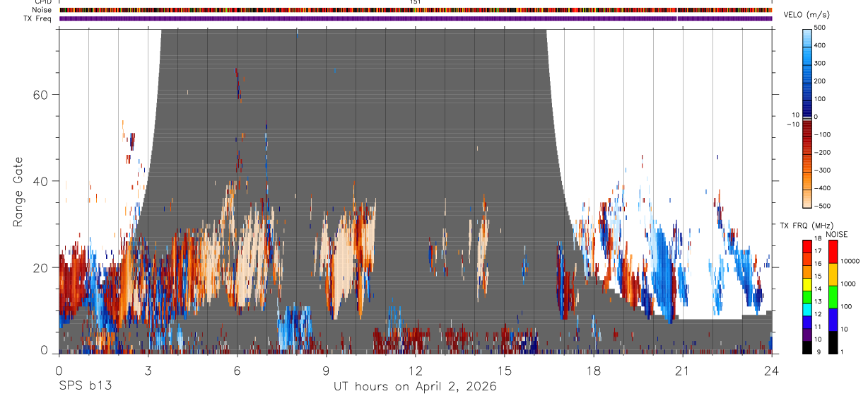Click the 'Noise' row label at top left
The image size is (868, 401).
(42, 10)
